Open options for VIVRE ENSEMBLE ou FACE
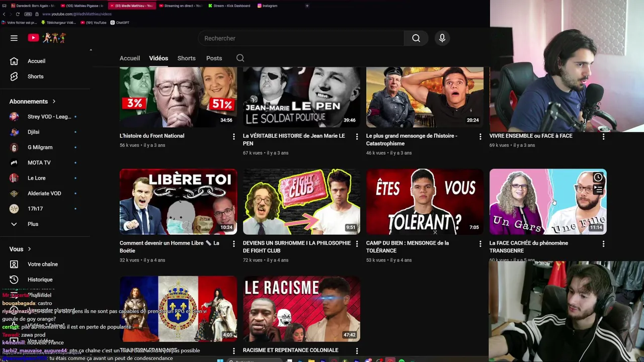This screenshot has width=644, height=362. (x=603, y=136)
